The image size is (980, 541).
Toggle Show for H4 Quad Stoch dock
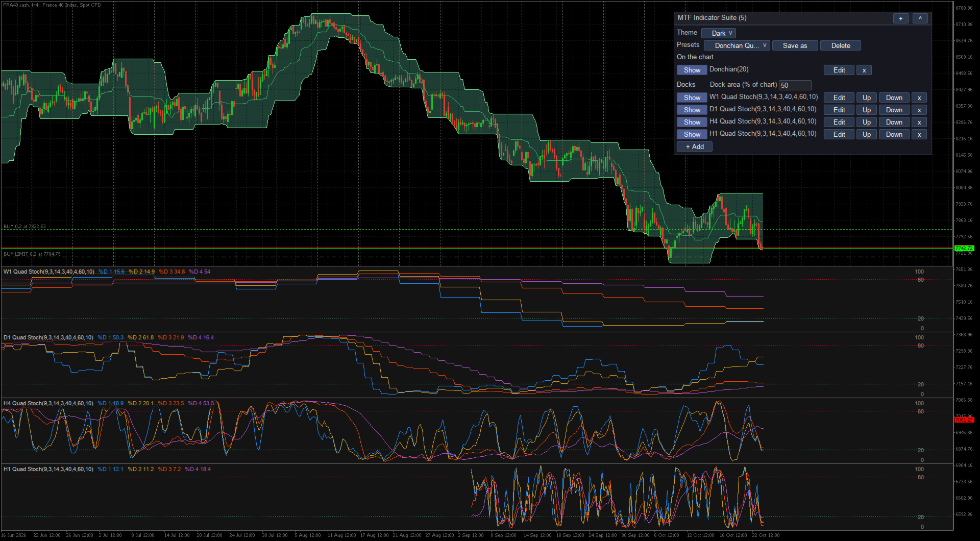click(692, 122)
